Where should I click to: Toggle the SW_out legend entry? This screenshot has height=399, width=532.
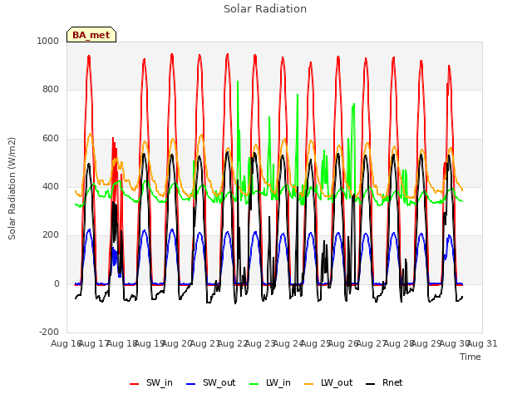click(x=210, y=383)
